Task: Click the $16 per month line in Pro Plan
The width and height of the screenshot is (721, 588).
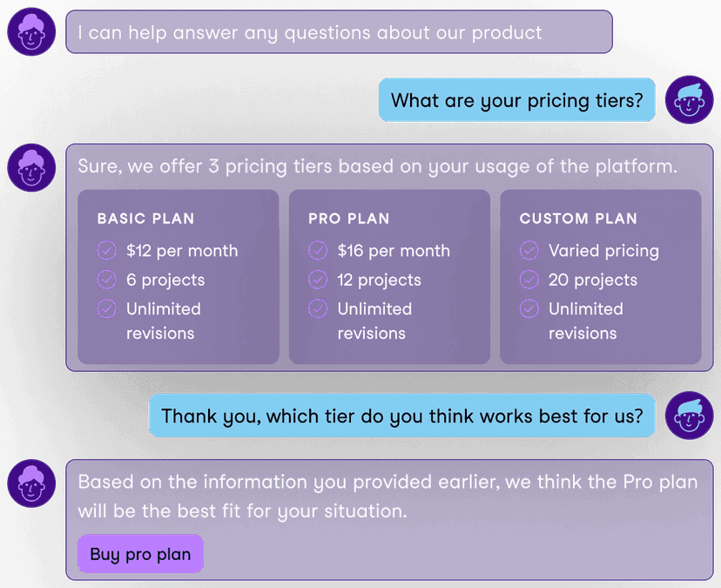Action: pos(381,250)
